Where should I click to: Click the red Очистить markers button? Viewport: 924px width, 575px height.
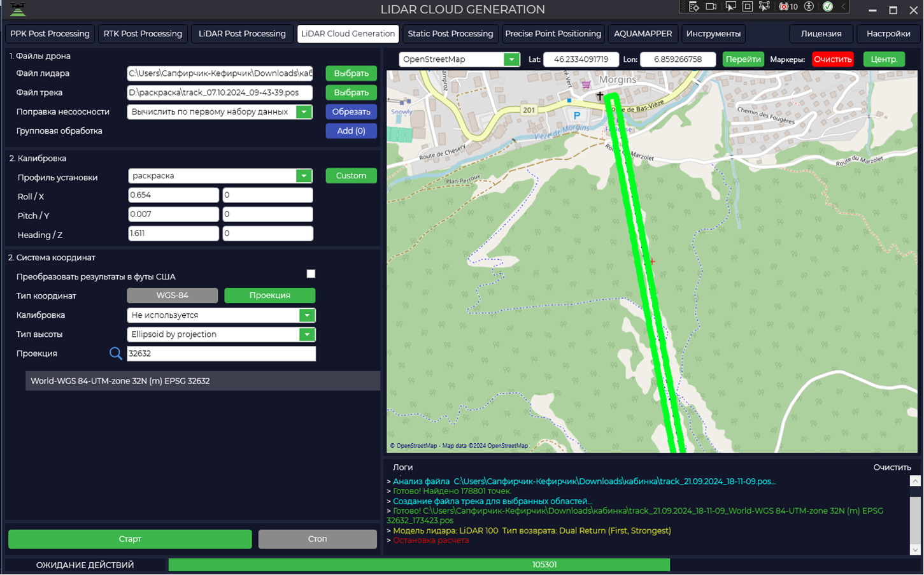pos(833,59)
